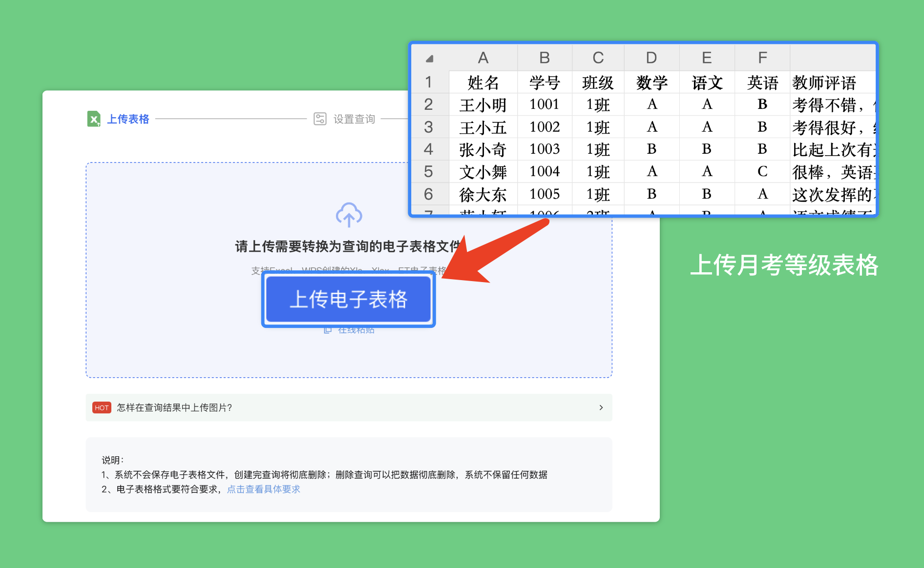Select column C header in spreadsheet
The width and height of the screenshot is (924, 568).
(x=598, y=58)
